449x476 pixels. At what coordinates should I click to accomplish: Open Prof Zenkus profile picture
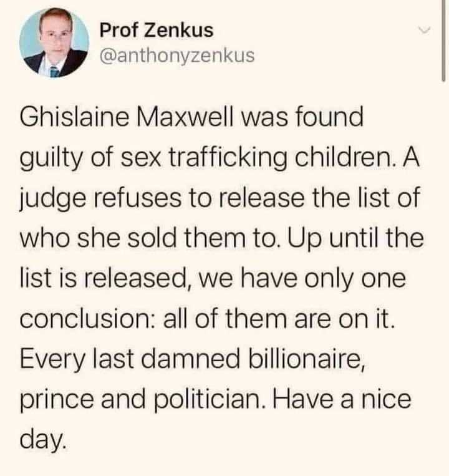pyautogui.click(x=54, y=42)
